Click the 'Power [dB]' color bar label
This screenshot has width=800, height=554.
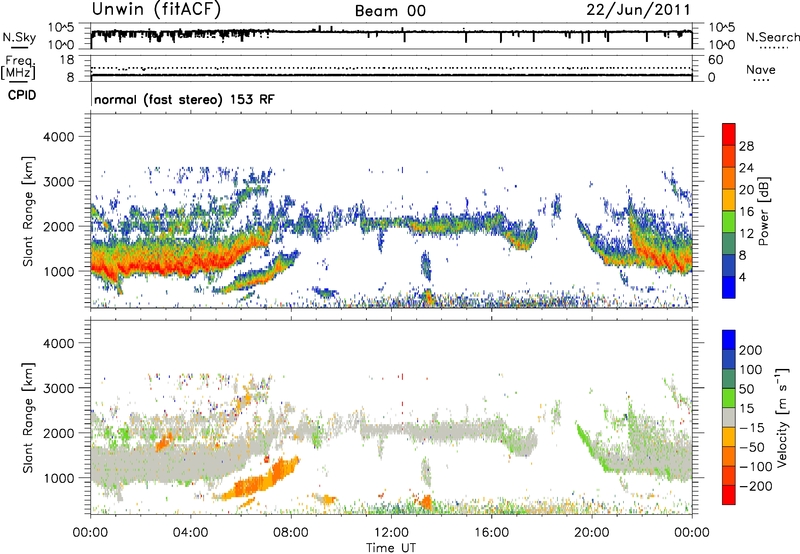(x=763, y=211)
